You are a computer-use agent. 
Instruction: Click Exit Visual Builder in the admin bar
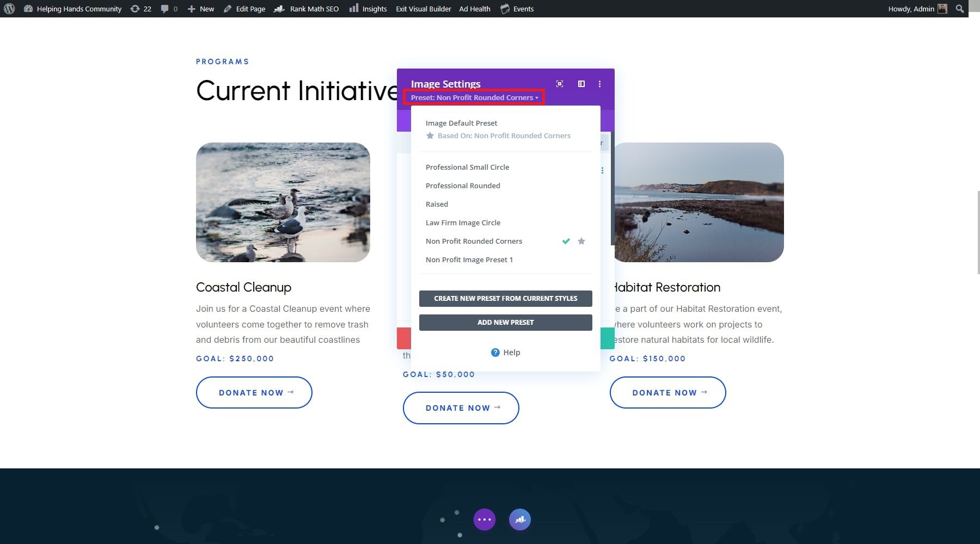pyautogui.click(x=423, y=9)
